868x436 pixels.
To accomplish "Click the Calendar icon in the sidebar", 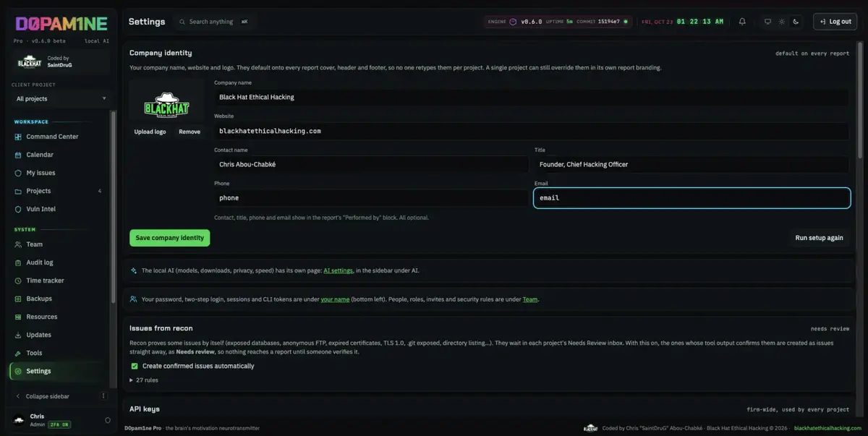I will coord(19,155).
